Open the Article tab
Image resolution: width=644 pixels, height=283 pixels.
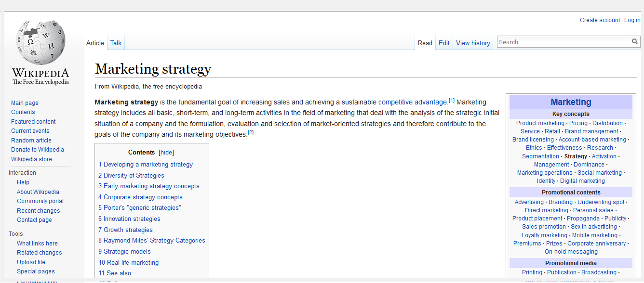point(95,43)
